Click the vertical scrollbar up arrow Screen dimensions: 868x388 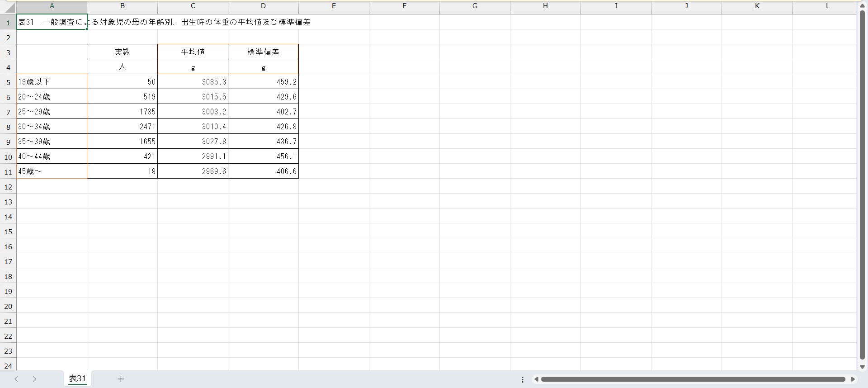[862, 5]
